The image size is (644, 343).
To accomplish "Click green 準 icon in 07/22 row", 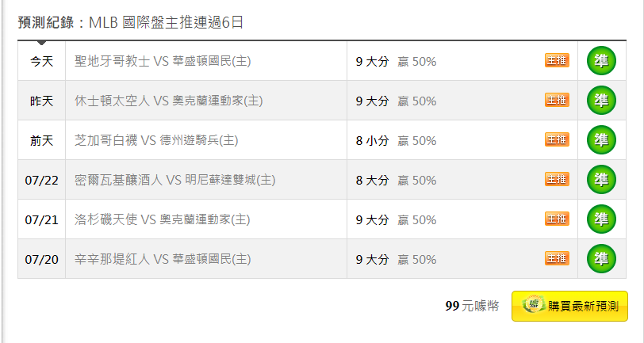I will coord(601,179).
